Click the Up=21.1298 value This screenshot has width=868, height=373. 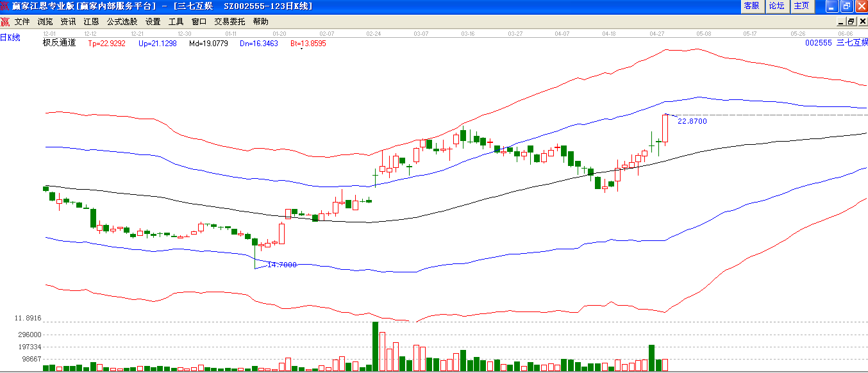pos(158,44)
